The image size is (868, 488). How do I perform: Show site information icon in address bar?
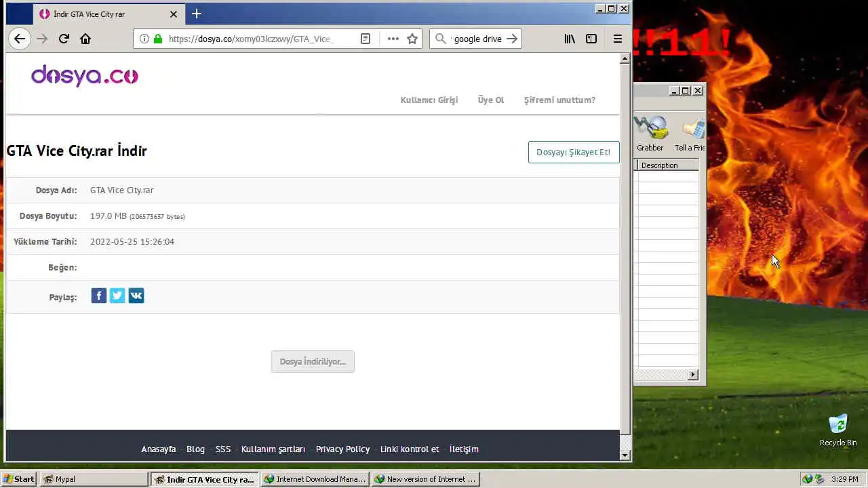[x=144, y=39]
